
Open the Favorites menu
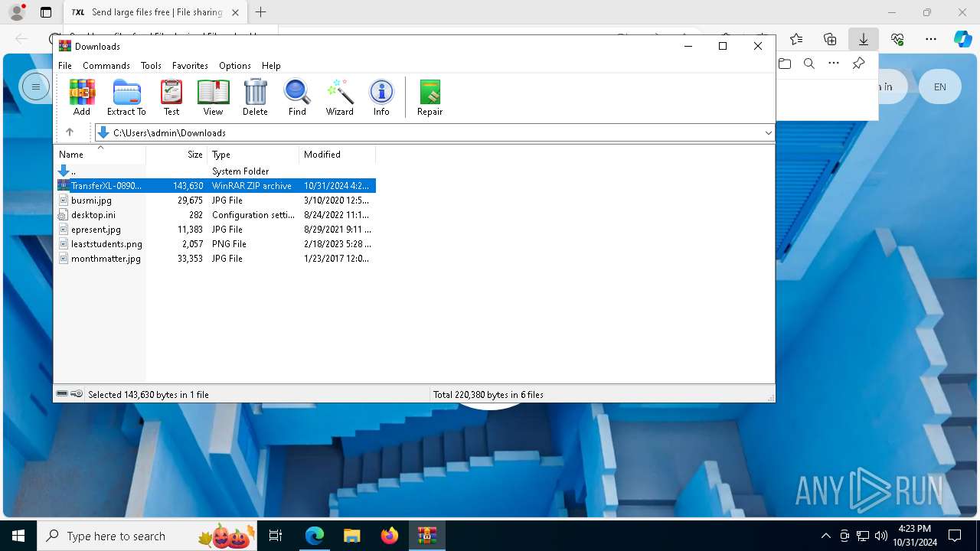tap(190, 66)
